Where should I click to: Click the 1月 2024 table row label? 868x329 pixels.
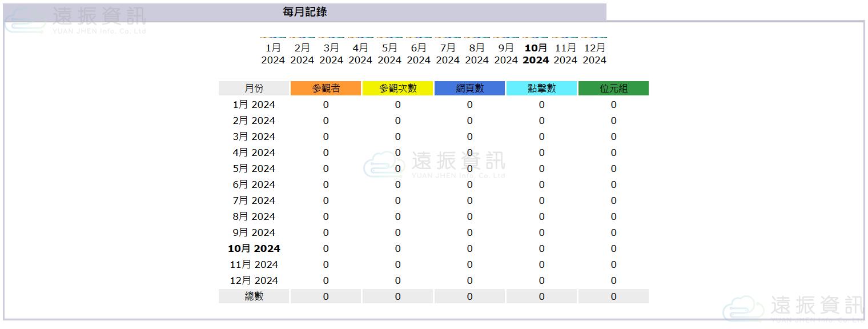click(254, 105)
